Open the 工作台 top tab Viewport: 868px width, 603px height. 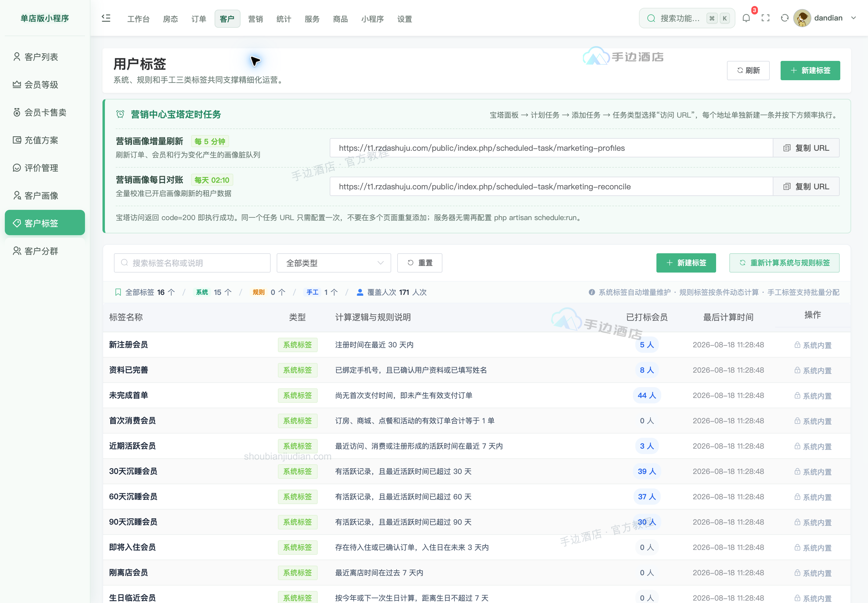pos(138,19)
